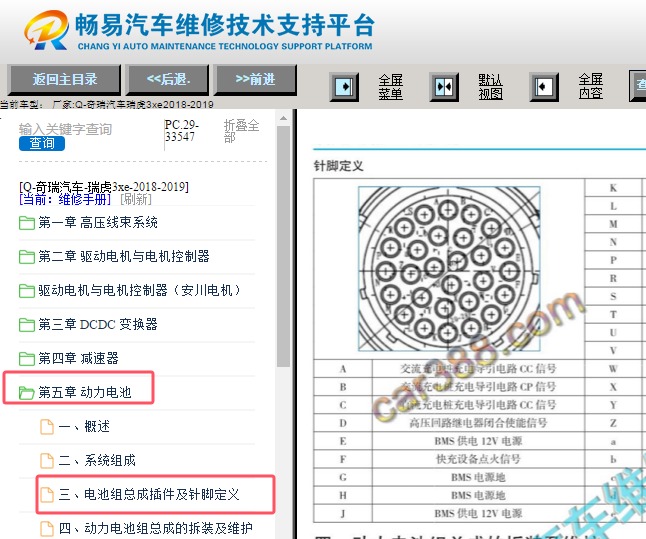Expand 第三章 DCDC 变换器 chapter
Image resolution: width=646 pixels, height=539 pixels.
pyautogui.click(x=98, y=324)
